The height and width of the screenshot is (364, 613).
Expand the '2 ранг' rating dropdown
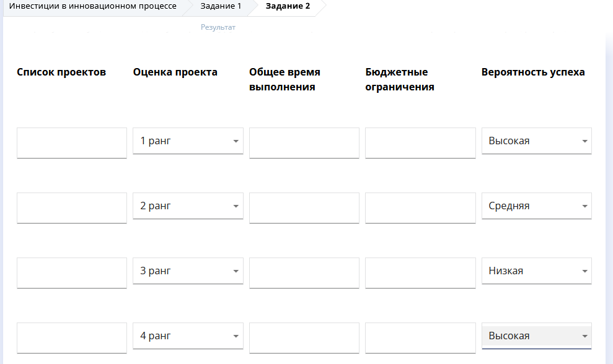(x=188, y=206)
